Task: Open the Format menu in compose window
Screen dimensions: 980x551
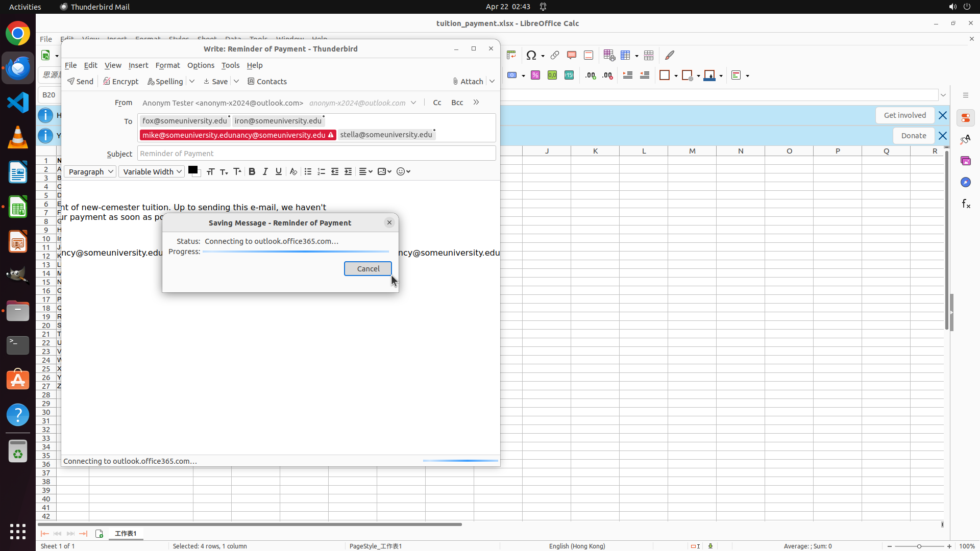Action: [167, 65]
